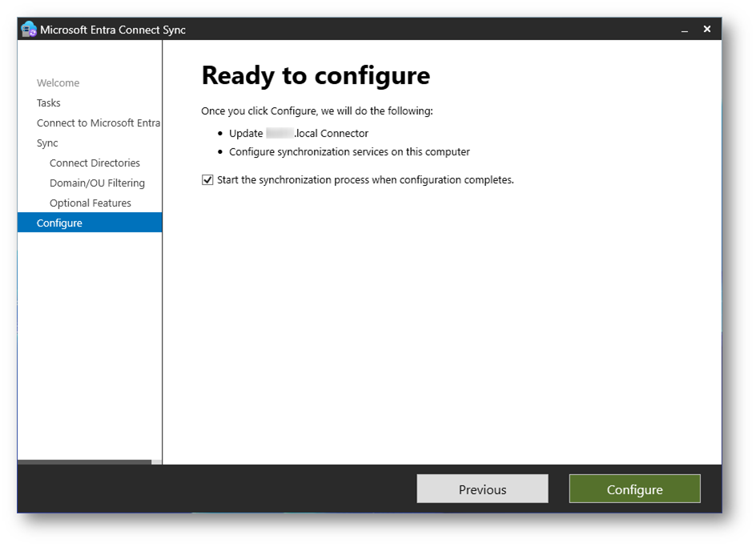Select the Tasks step in sidebar
Screen dimensions: 756x547
click(x=49, y=103)
